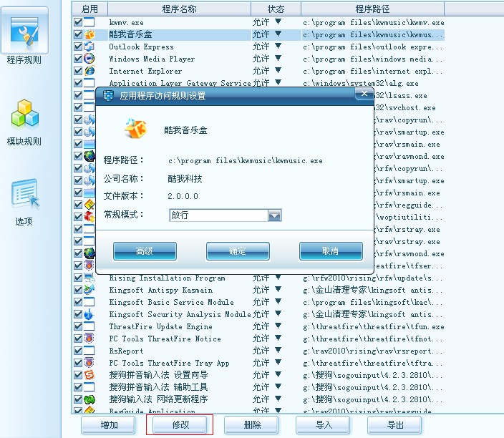Click the Kingsoft Antispy Kasmain row icon
504x438 pixels.
tap(89, 290)
